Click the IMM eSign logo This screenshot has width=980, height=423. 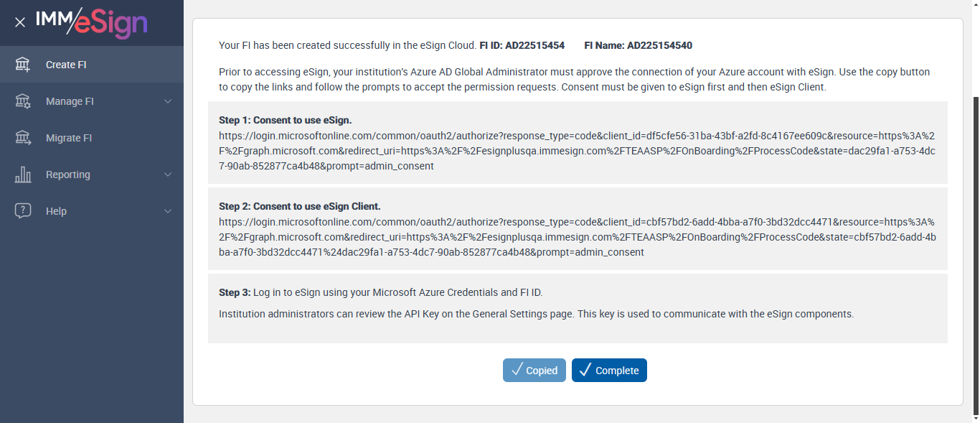[x=91, y=22]
